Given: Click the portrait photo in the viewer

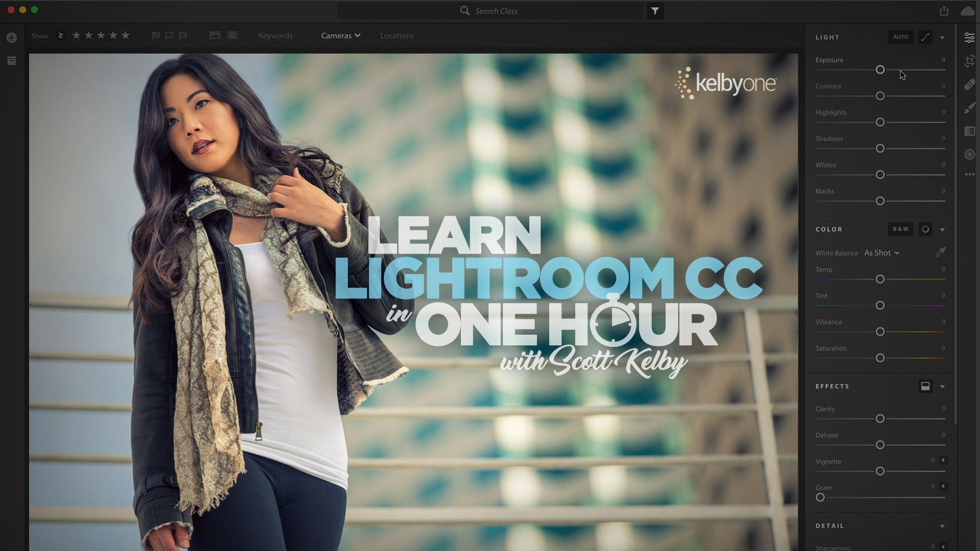Looking at the screenshot, I should click(413, 302).
